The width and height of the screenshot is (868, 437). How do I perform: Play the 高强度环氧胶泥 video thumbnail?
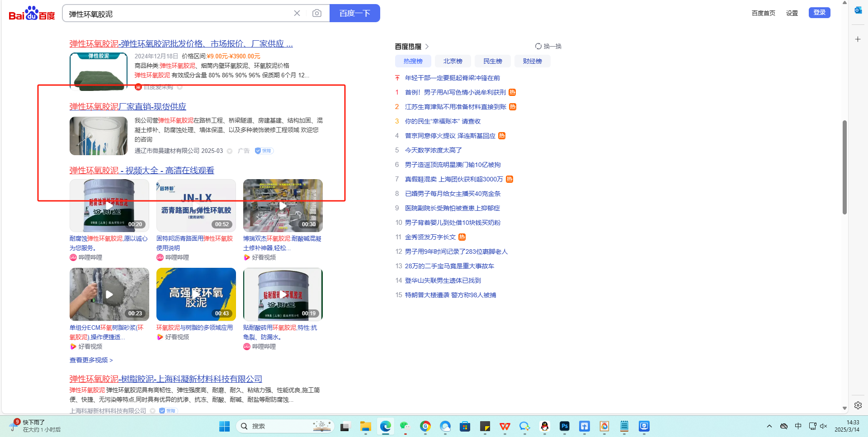point(196,294)
